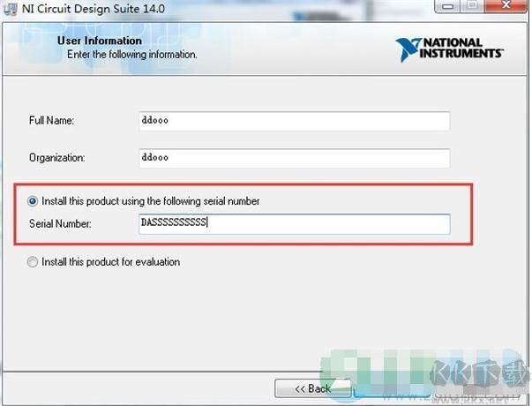
Task: Click the 'User Information' heading
Action: click(100, 41)
